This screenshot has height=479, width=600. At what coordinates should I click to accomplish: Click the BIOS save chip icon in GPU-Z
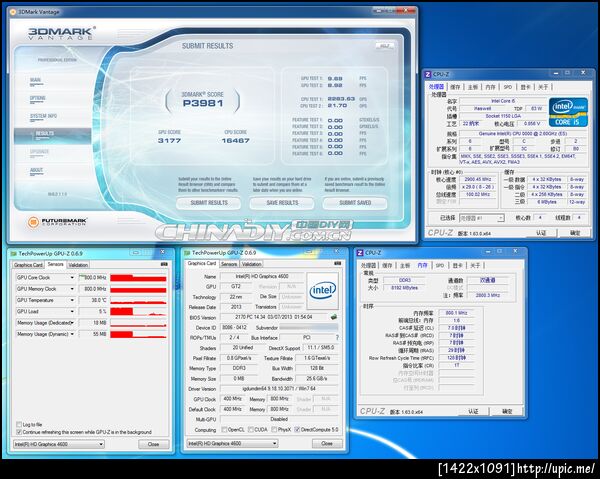tap(334, 317)
